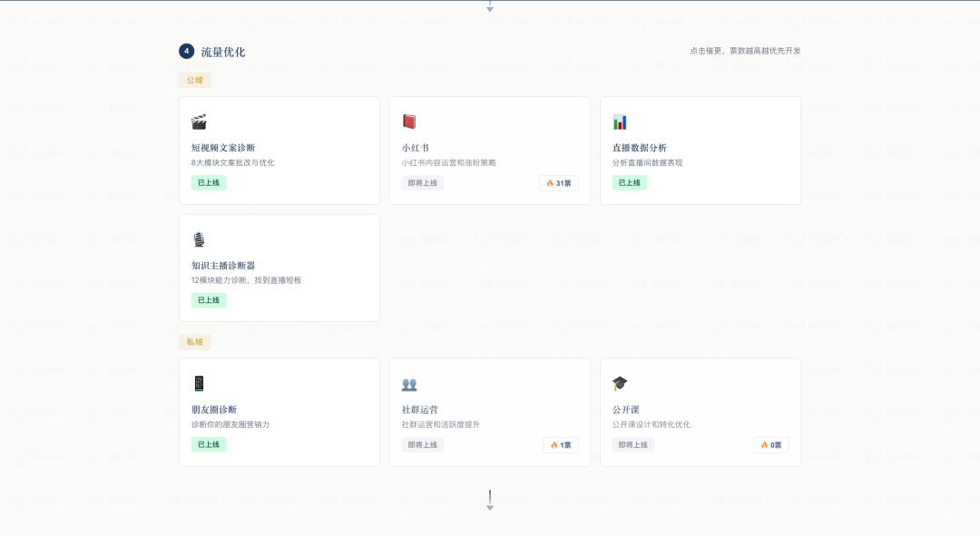Vote for 公开课 with the 0票 button
Screen dimensions: 980x536
[770, 444]
